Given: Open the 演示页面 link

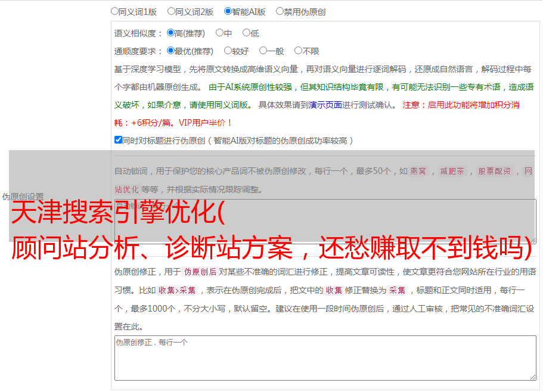Looking at the screenshot, I should tap(325, 105).
